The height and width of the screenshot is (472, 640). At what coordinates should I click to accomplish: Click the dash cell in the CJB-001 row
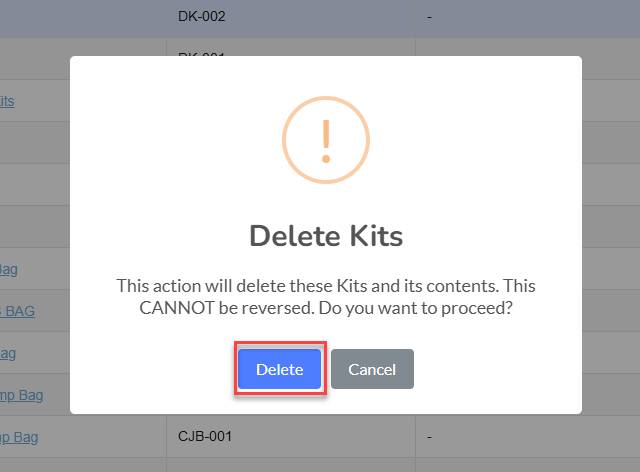(429, 437)
